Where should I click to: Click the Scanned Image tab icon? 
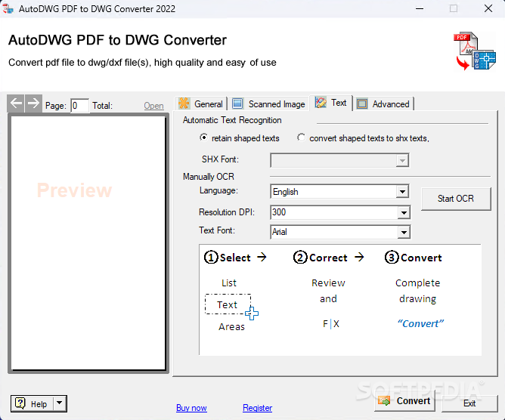(x=237, y=103)
